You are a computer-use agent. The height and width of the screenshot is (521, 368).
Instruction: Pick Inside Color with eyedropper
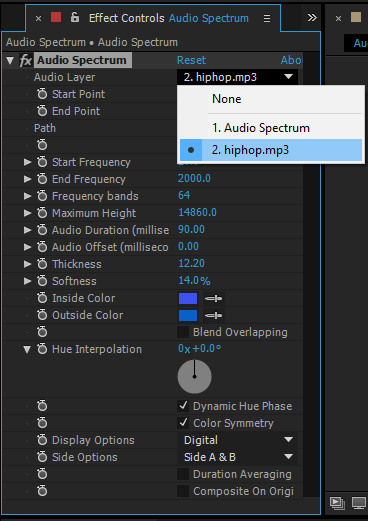[214, 298]
